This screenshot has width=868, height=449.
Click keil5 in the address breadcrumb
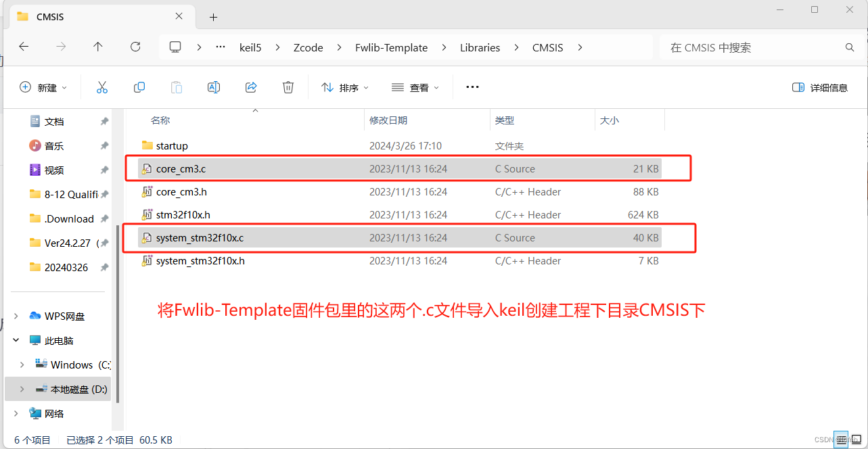(x=250, y=47)
